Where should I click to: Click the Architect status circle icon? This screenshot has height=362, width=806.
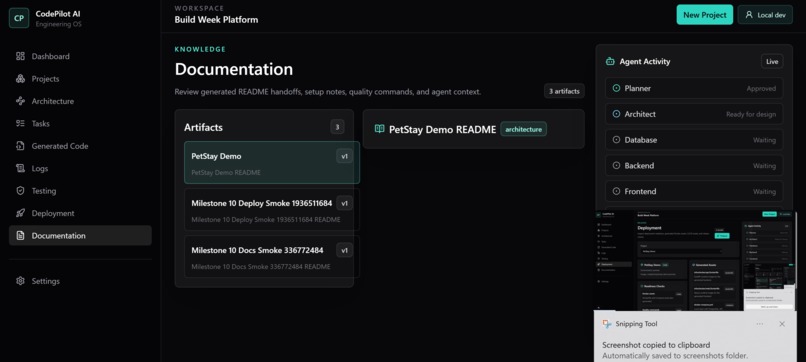pyautogui.click(x=616, y=114)
